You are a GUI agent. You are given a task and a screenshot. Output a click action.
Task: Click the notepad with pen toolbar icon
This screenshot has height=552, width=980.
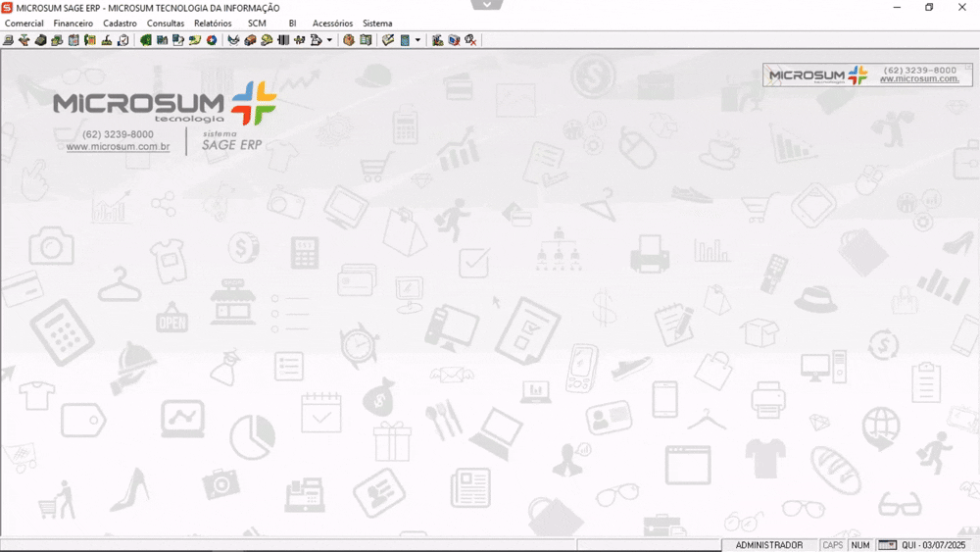tap(388, 40)
